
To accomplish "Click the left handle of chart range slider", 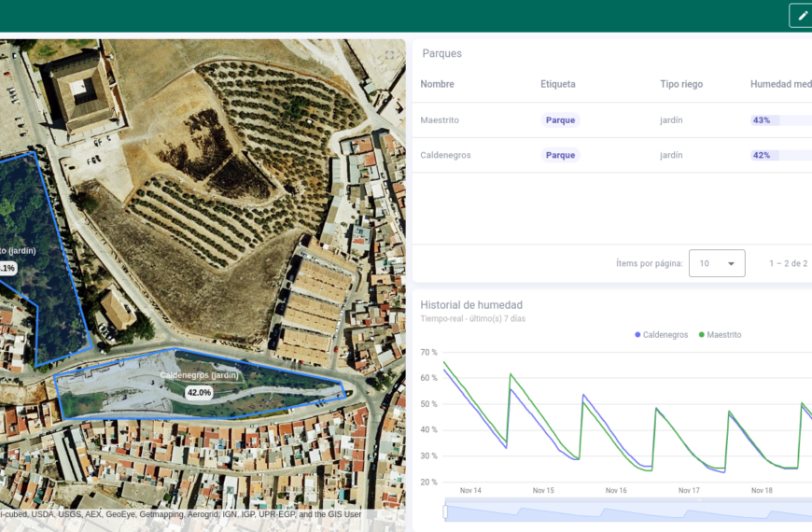I will (445, 511).
